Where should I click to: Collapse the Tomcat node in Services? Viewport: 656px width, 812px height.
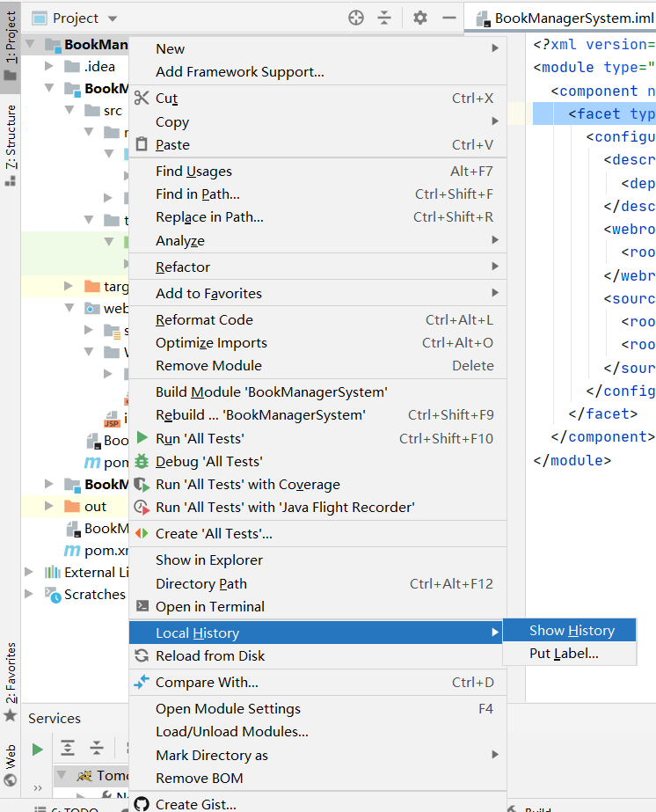62,775
